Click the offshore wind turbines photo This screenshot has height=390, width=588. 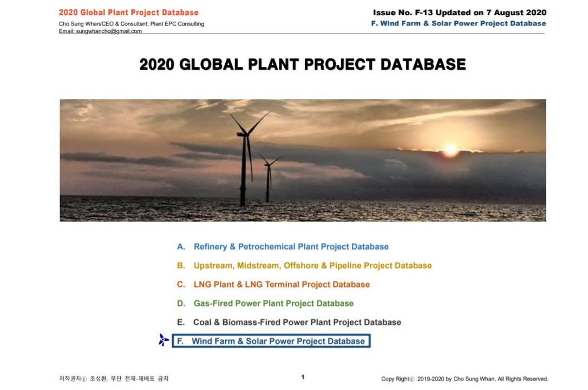click(303, 160)
